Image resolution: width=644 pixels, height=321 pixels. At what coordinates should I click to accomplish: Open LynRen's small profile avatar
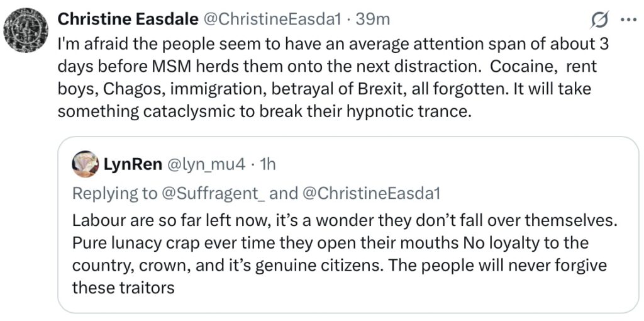85,164
